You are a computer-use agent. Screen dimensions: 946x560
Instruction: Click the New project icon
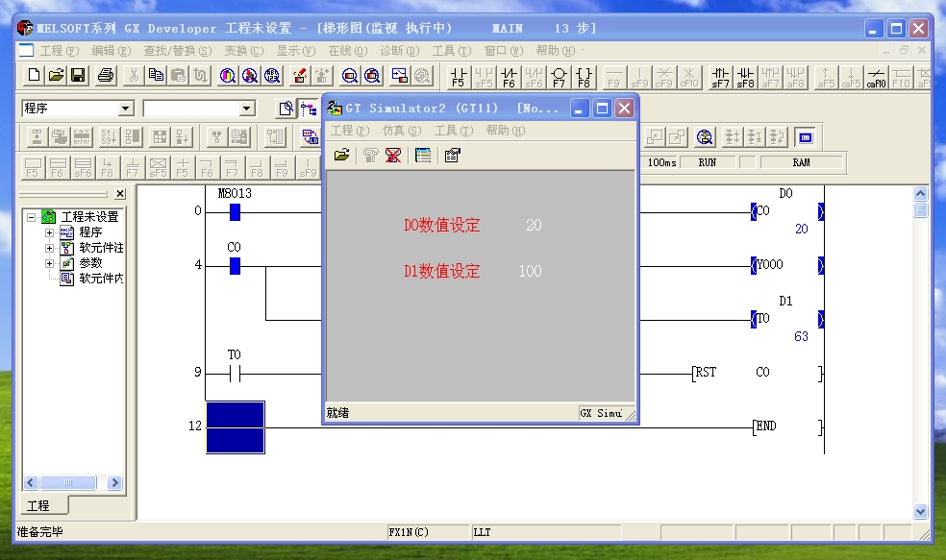pyautogui.click(x=34, y=75)
